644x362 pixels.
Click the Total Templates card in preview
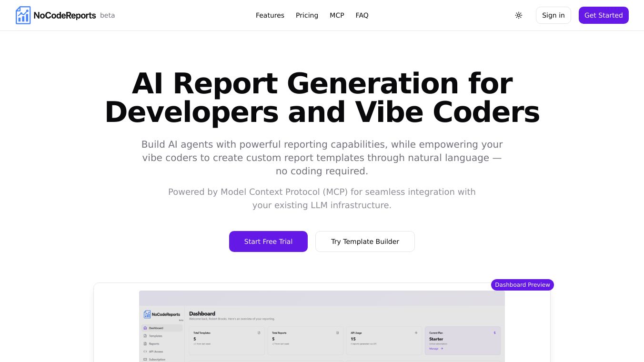pos(227,341)
